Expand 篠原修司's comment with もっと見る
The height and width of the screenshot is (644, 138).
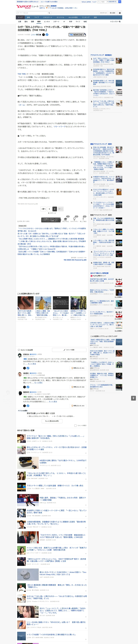click(x=53, y=402)
